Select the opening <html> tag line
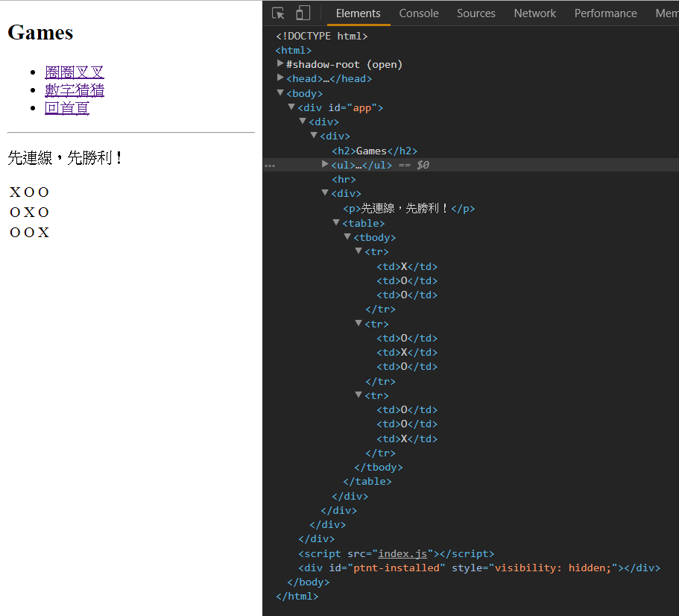The image size is (679, 616). 294,50
